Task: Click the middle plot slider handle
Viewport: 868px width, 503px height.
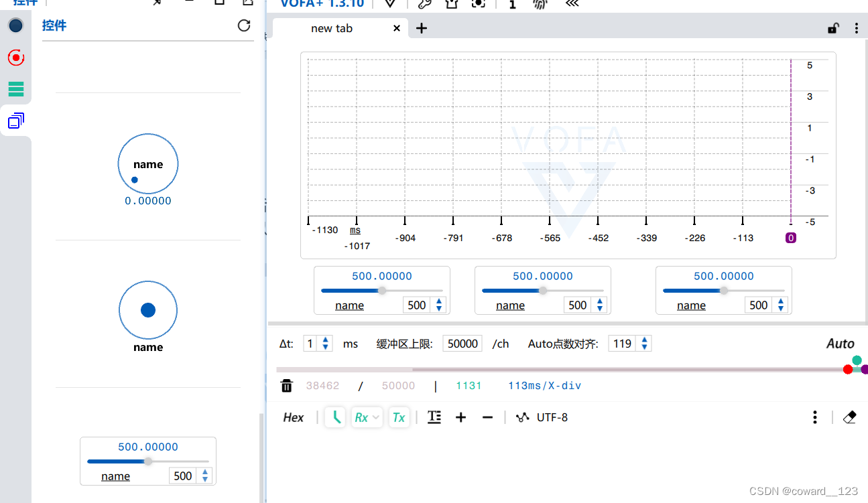Action: tap(543, 291)
